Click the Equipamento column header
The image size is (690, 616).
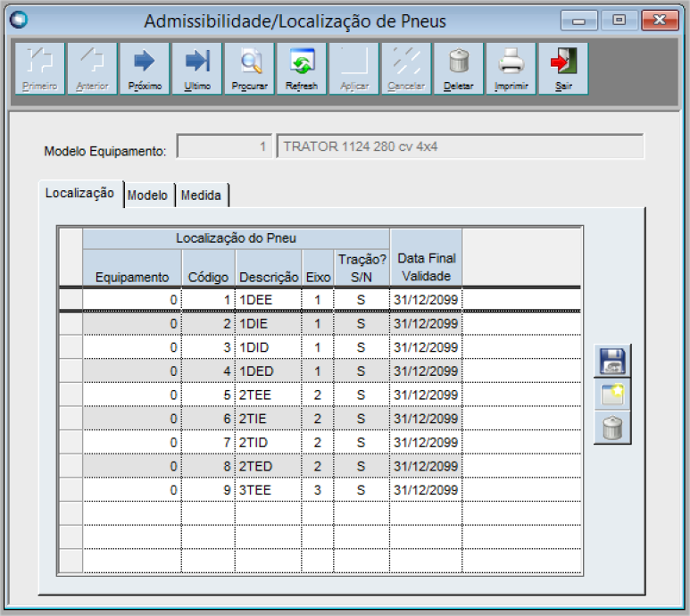point(132,268)
